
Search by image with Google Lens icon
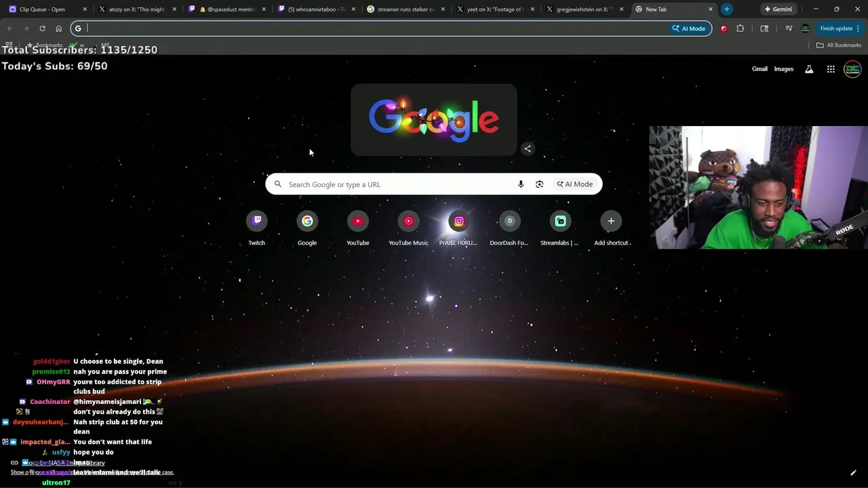pos(539,184)
